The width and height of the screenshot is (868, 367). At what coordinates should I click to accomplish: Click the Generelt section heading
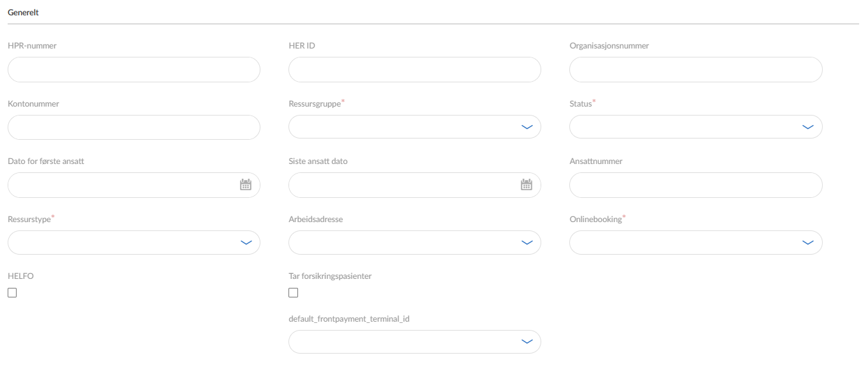pos(23,12)
